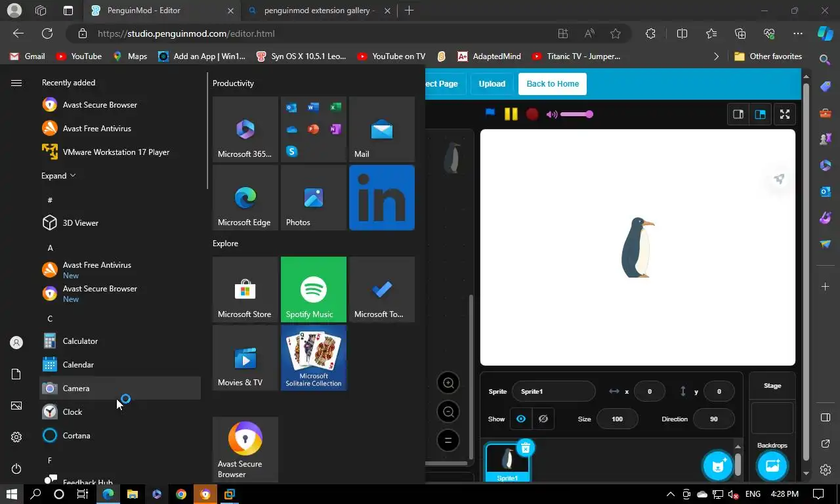The width and height of the screenshot is (840, 504).
Task: Open the Photos tile
Action: 314,198
